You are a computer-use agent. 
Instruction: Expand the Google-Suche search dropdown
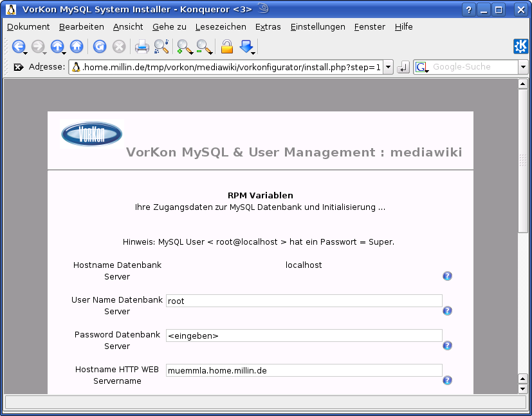click(523, 67)
